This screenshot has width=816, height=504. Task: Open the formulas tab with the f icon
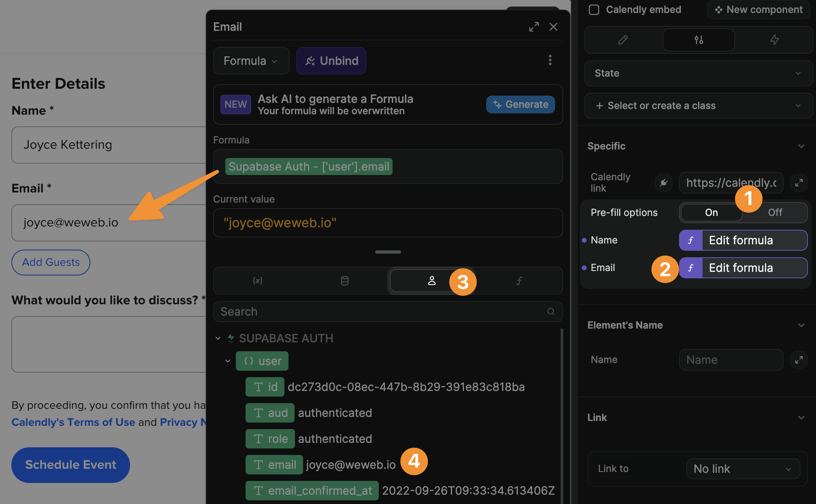coord(519,280)
